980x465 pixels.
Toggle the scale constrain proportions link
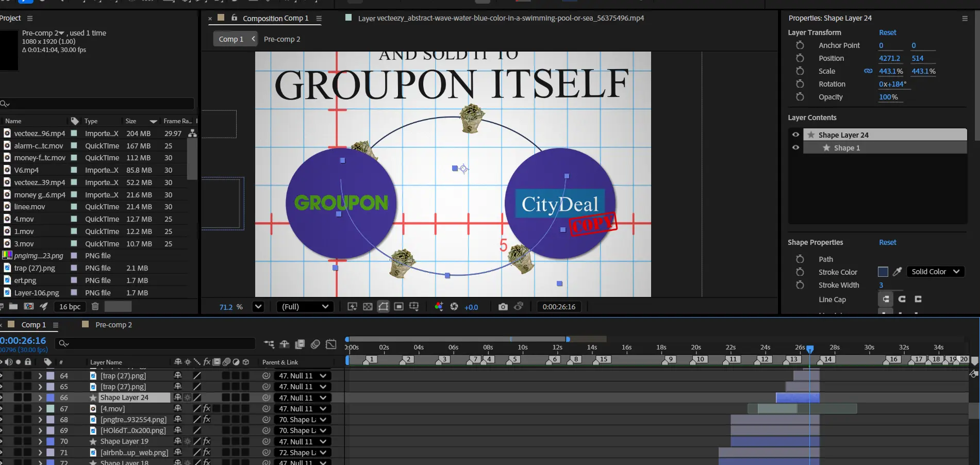click(868, 71)
